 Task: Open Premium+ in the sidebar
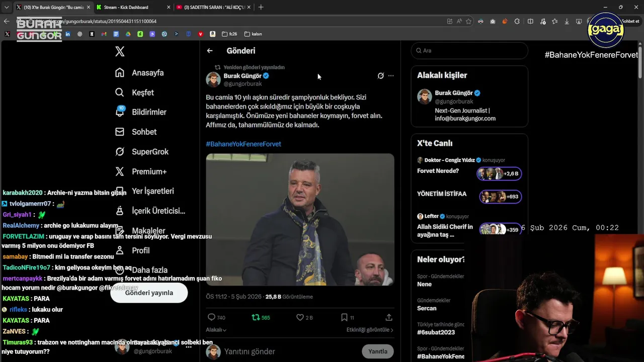(140, 171)
